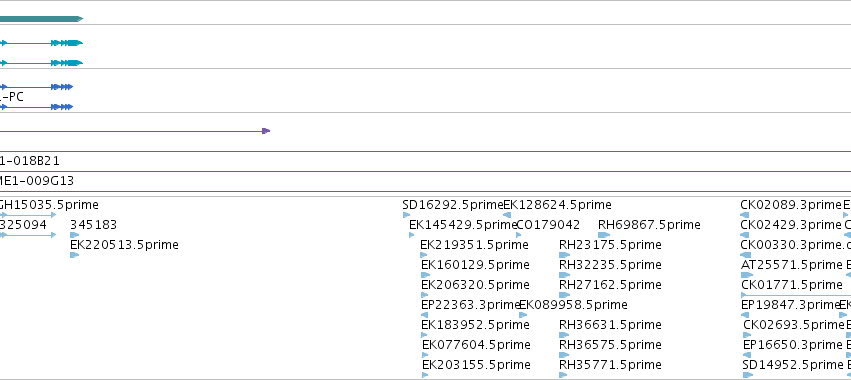The image size is (851, 380).
Task: Open the AT25571.5prime EST feature
Action: 791,265
